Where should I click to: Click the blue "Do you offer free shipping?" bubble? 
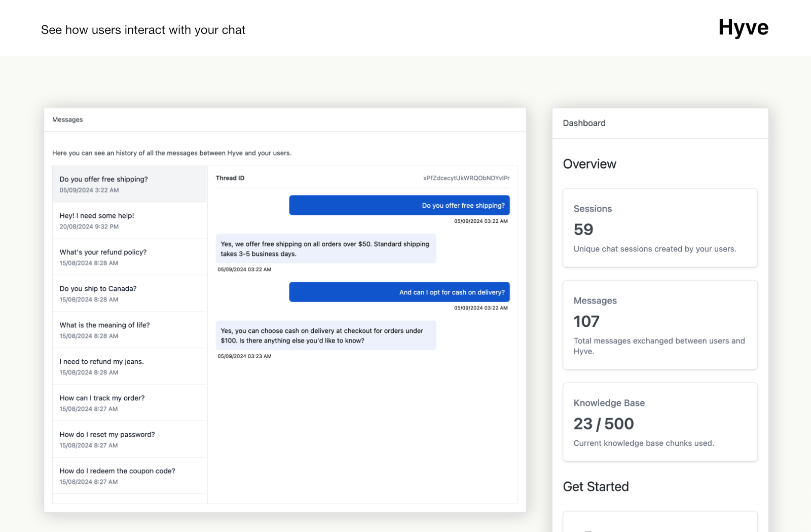coord(399,205)
